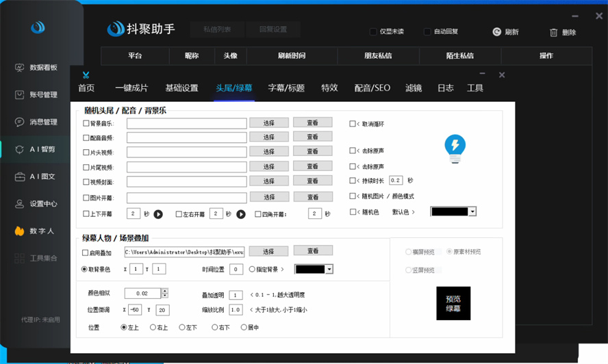Click 选择 for the 片头视频 row
Viewport: 608px width, 364px height.
[268, 152]
